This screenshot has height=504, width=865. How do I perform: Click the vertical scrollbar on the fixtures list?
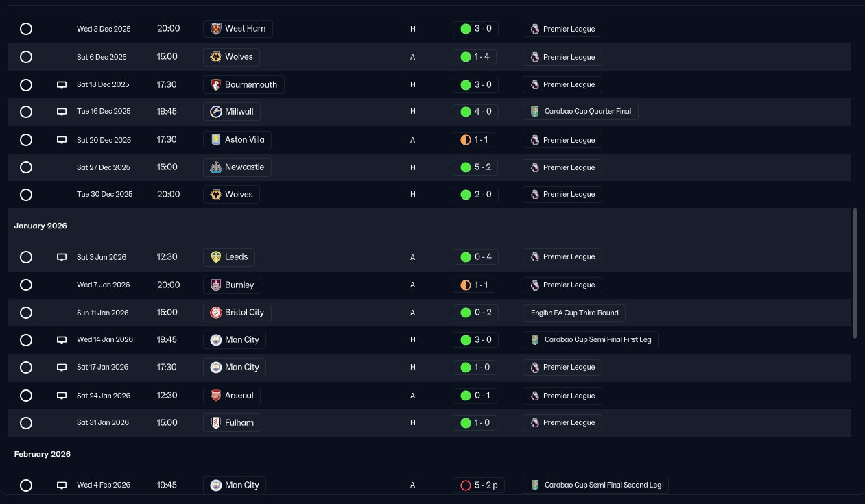tap(855, 273)
